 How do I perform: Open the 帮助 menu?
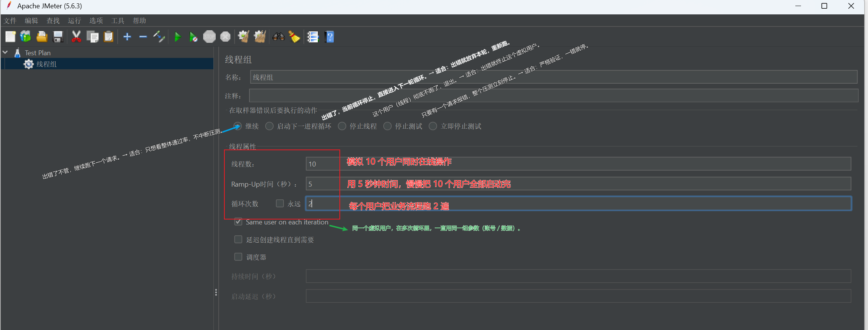pyautogui.click(x=139, y=20)
